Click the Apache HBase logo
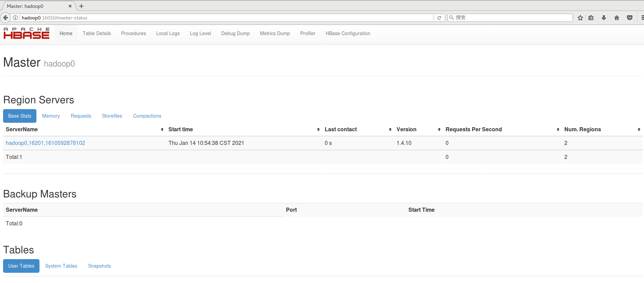The width and height of the screenshot is (644, 283). [27, 33]
